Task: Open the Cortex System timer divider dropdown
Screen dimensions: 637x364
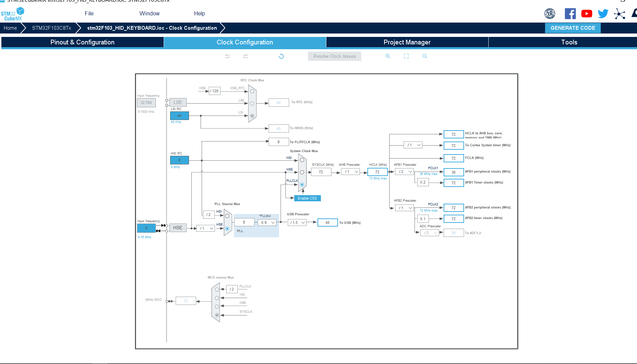Action: 413,145
